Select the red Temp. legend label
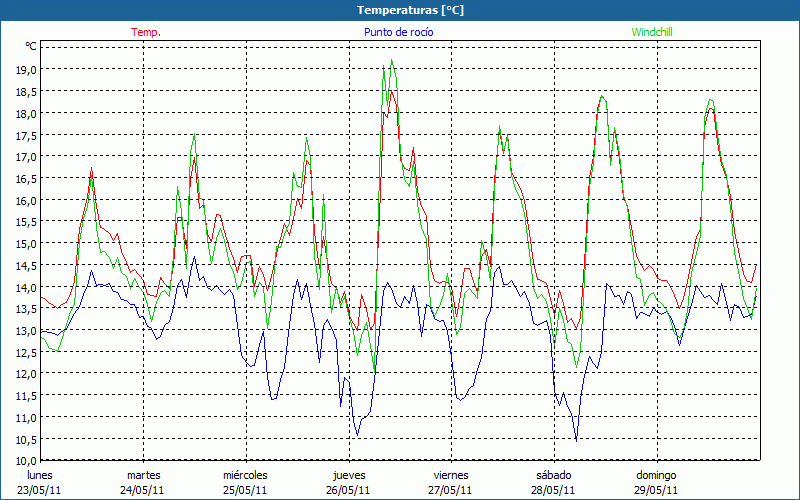The image size is (800, 500). (145, 32)
